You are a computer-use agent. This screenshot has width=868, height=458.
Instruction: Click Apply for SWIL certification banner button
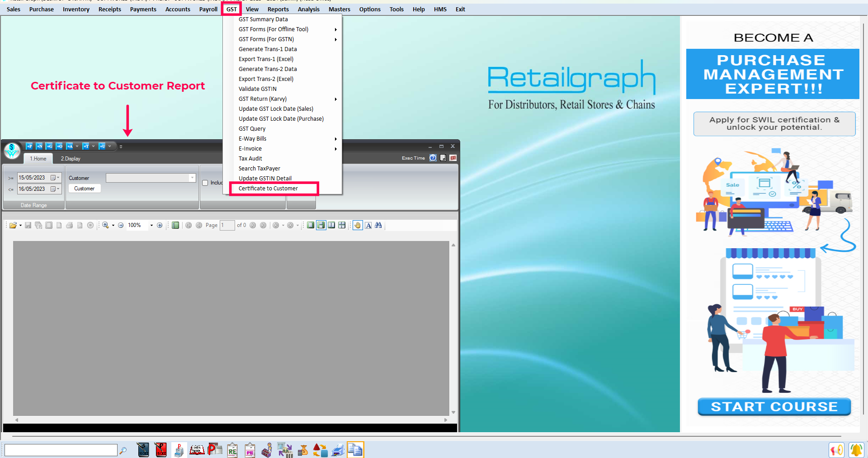(x=774, y=124)
